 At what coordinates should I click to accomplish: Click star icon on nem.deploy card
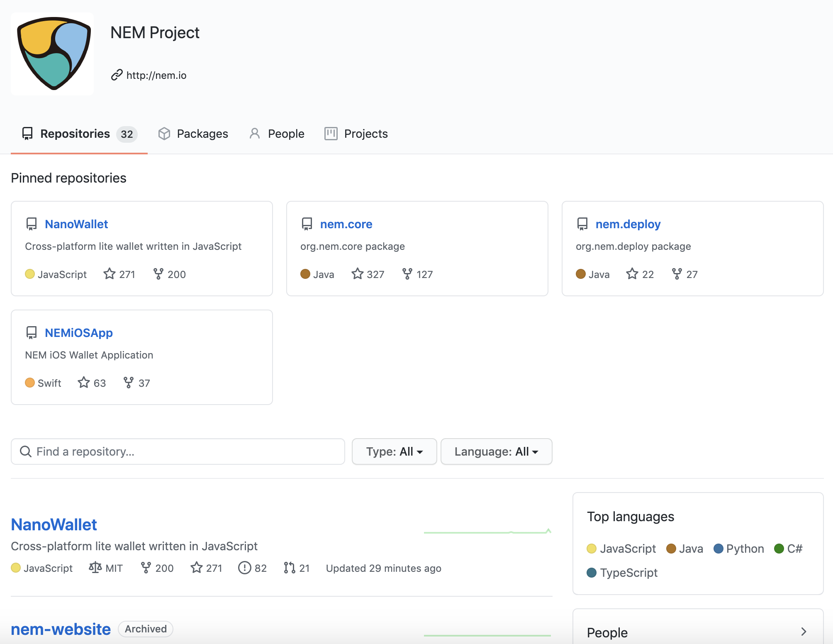coord(632,274)
